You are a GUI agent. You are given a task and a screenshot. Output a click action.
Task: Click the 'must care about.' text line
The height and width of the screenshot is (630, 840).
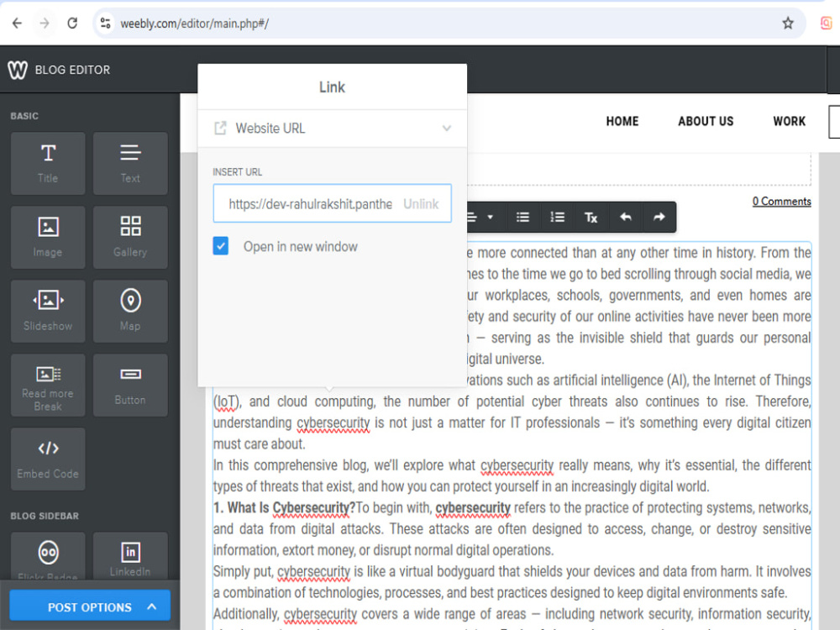pos(260,444)
